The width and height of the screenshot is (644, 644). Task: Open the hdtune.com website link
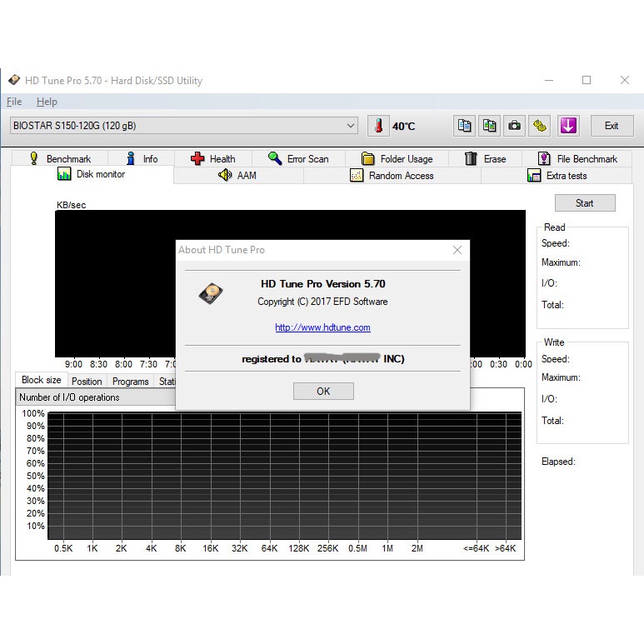pyautogui.click(x=322, y=327)
